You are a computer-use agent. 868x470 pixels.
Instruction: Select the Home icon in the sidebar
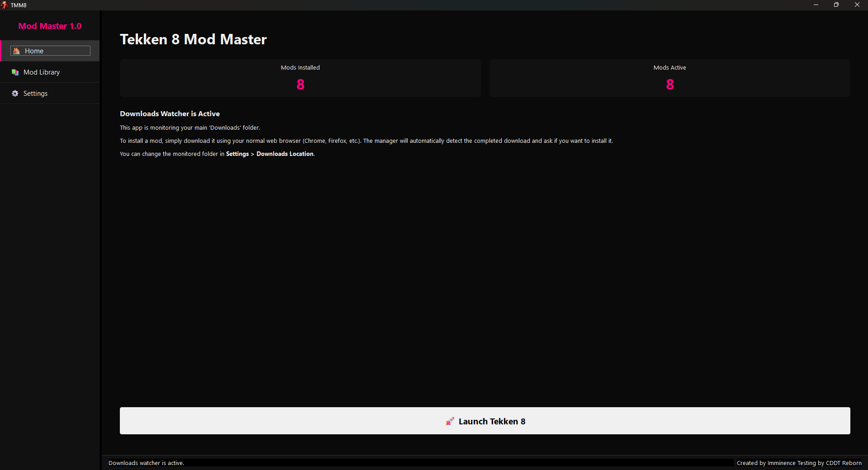(16, 51)
